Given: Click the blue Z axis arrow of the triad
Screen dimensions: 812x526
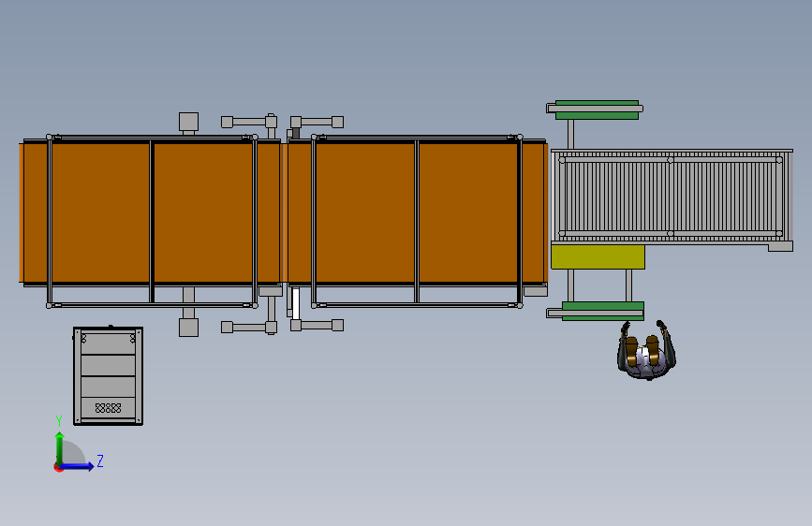Looking at the screenshot, I should tap(78, 466).
